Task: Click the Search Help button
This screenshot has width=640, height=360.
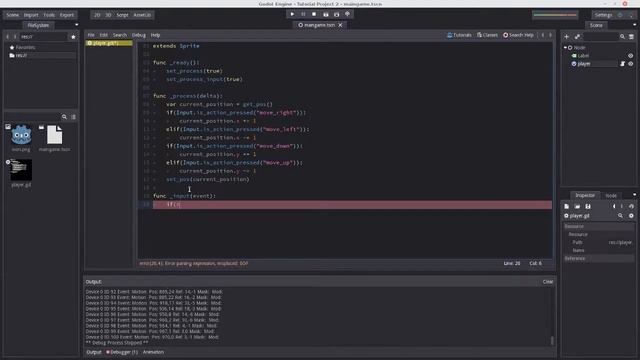Action: (518, 35)
